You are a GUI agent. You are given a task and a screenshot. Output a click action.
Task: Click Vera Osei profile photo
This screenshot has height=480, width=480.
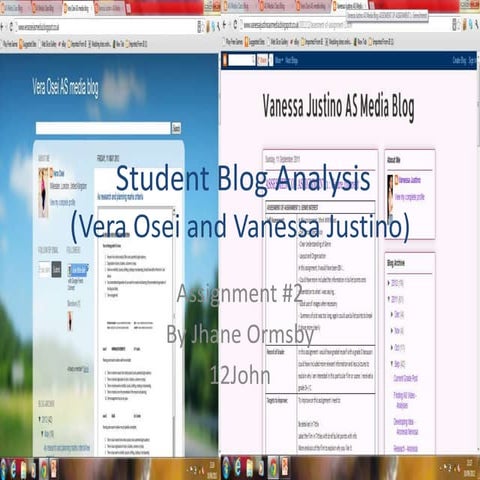click(43, 193)
